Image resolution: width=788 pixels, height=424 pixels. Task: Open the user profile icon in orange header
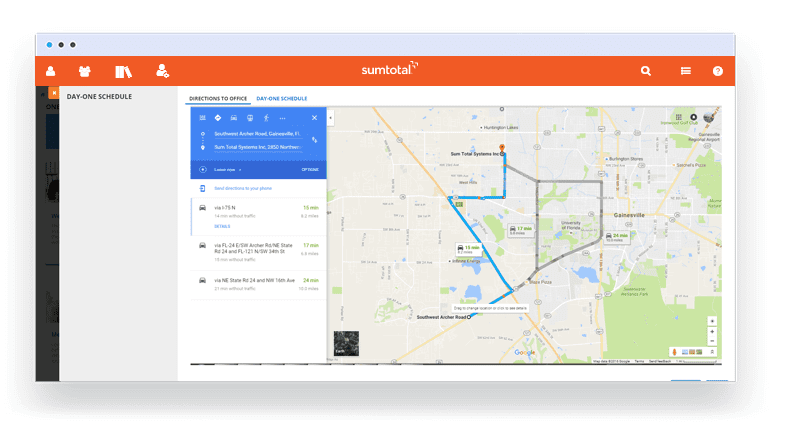50,71
